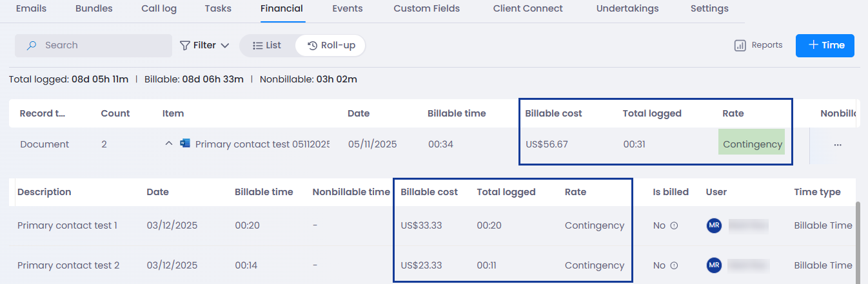Click the MR user avatar in Primary contact test 2 row
This screenshot has height=284, width=868.
click(x=714, y=265)
